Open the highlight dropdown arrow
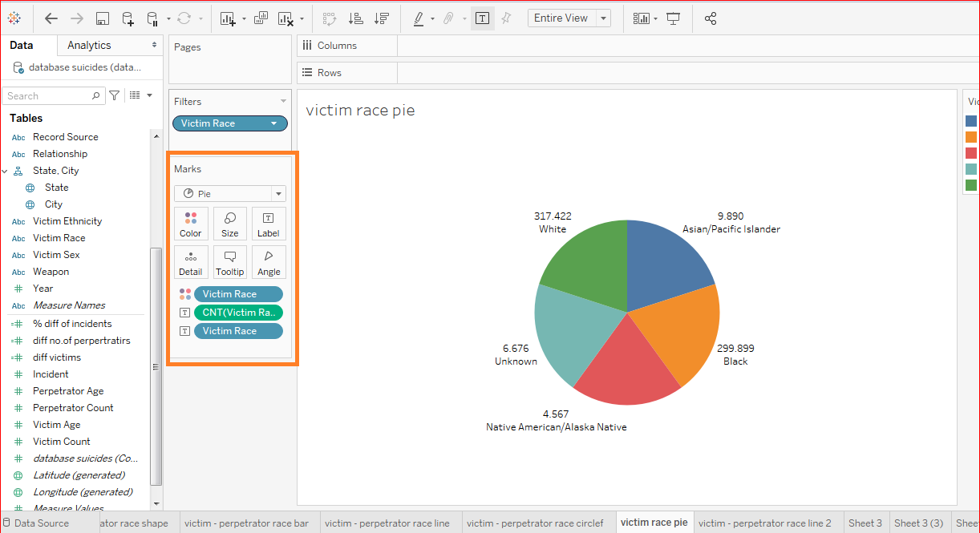The width and height of the screenshot is (980, 533). coord(433,18)
